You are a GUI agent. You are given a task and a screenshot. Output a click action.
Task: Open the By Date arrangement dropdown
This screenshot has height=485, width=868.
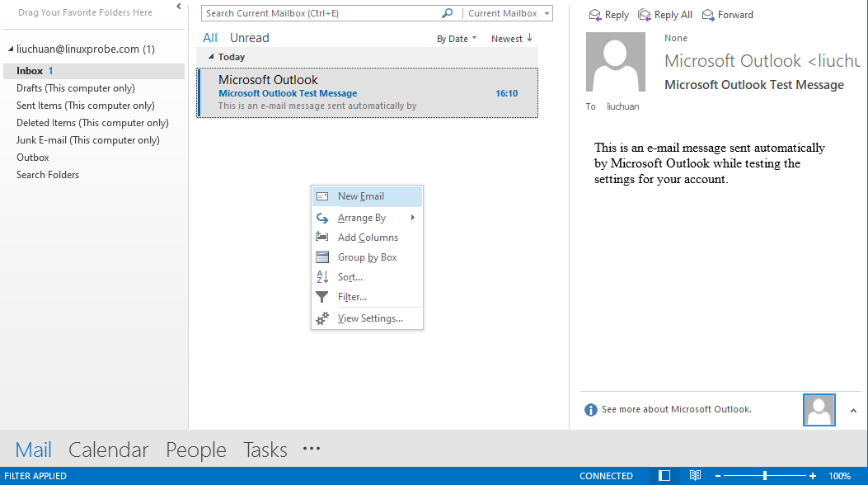[457, 39]
